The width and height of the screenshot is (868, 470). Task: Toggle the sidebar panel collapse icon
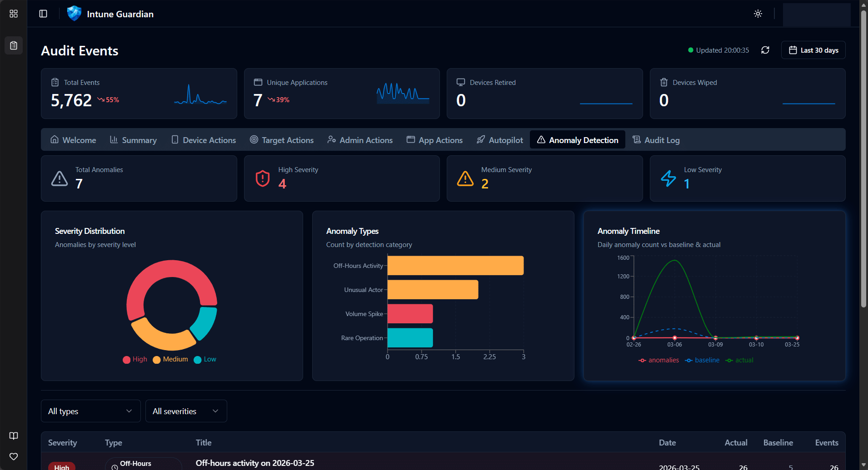click(43, 14)
